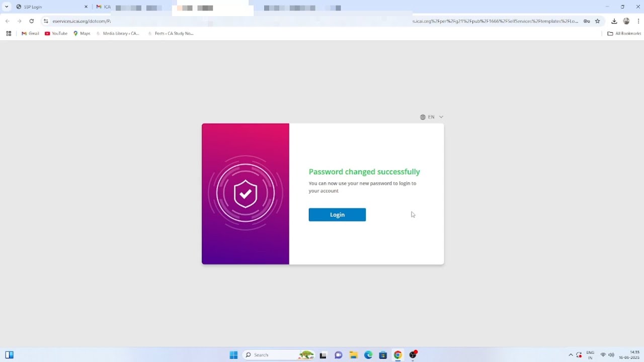Open Microsoft Edge from taskbar

pyautogui.click(x=368, y=355)
